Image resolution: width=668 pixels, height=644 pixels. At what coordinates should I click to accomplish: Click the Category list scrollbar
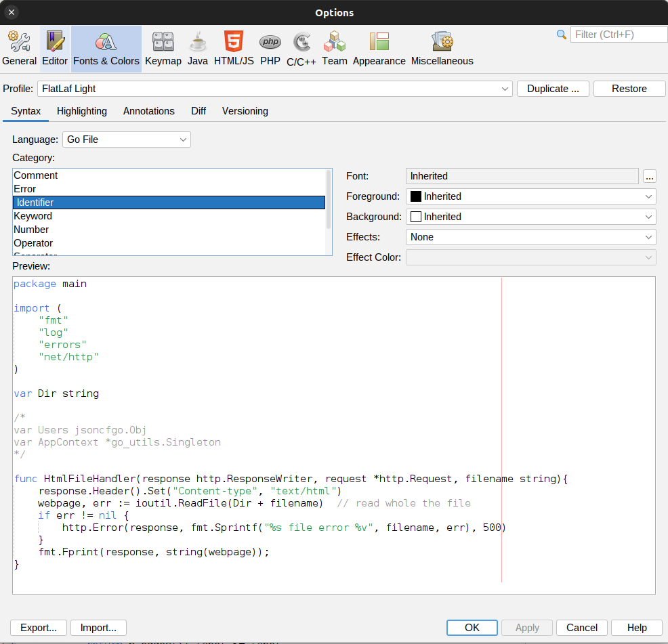coord(329,199)
